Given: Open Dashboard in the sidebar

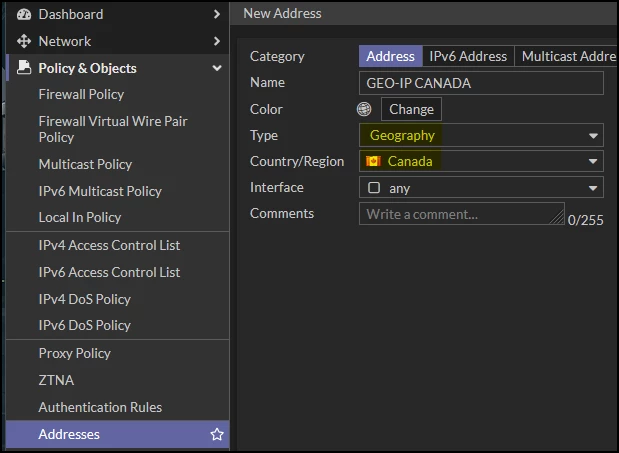Looking at the screenshot, I should pyautogui.click(x=118, y=14).
